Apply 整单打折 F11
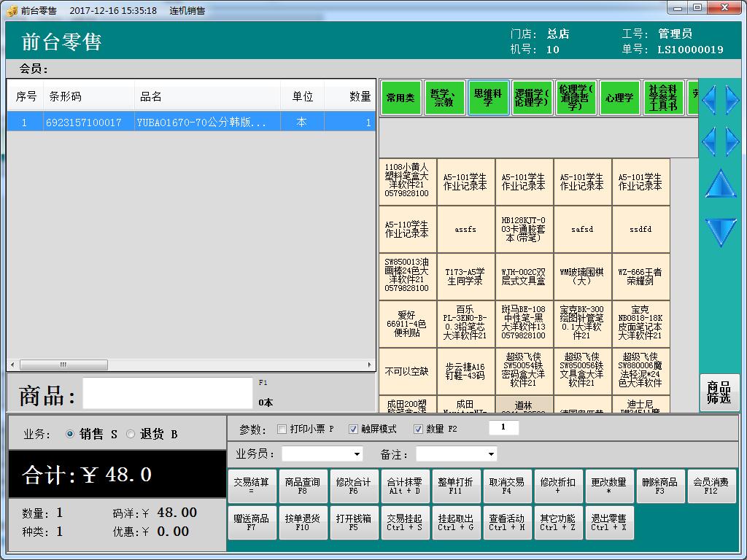The height and width of the screenshot is (560, 747). click(x=456, y=486)
